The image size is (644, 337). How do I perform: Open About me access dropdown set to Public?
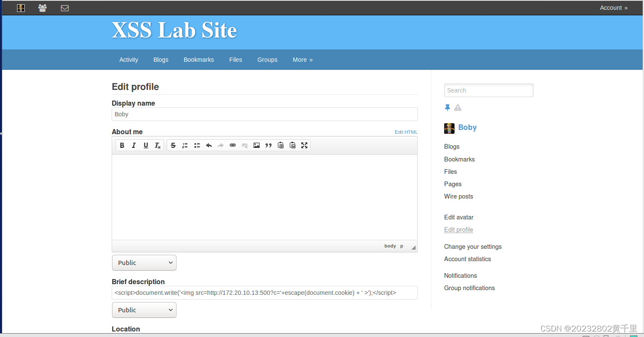point(144,262)
